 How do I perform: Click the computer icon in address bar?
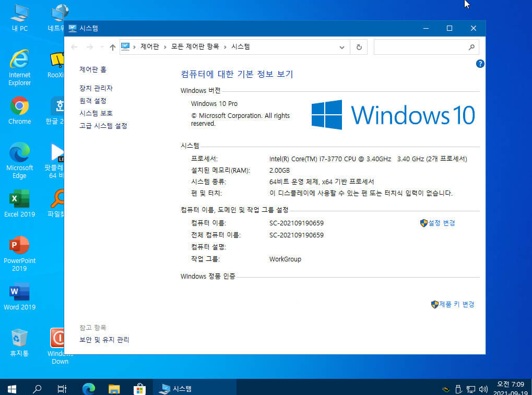click(x=125, y=47)
